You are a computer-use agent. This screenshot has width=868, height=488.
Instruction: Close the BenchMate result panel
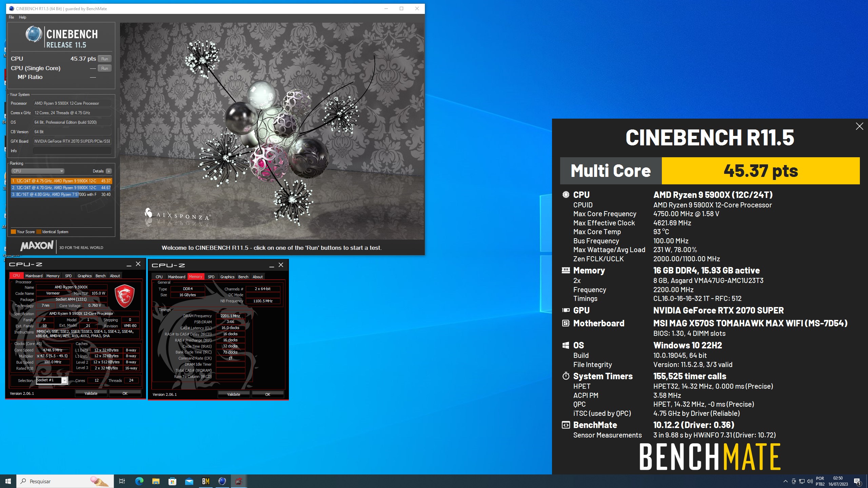pos(860,126)
